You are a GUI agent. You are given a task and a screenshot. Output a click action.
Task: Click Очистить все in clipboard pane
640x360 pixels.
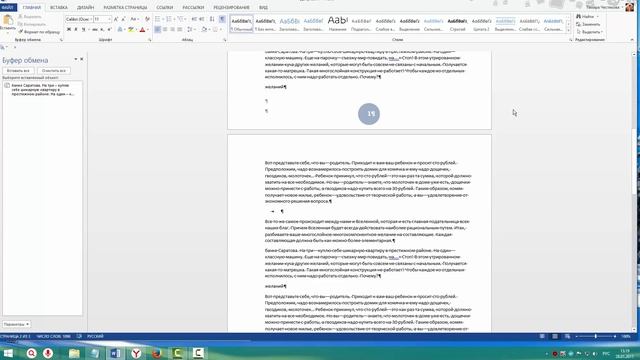[53, 71]
